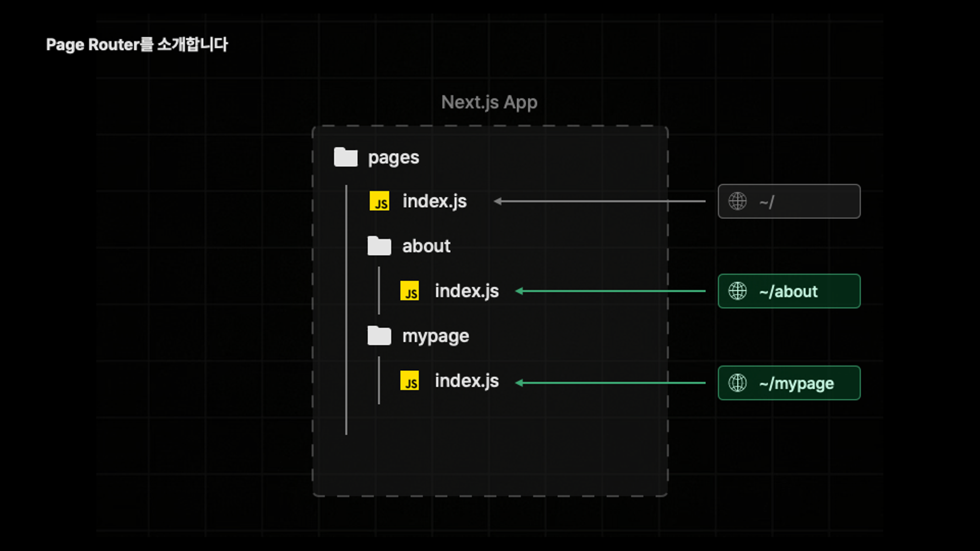Click the globe icon in ~/about box
Image resolution: width=980 pixels, height=551 pixels.
point(737,291)
